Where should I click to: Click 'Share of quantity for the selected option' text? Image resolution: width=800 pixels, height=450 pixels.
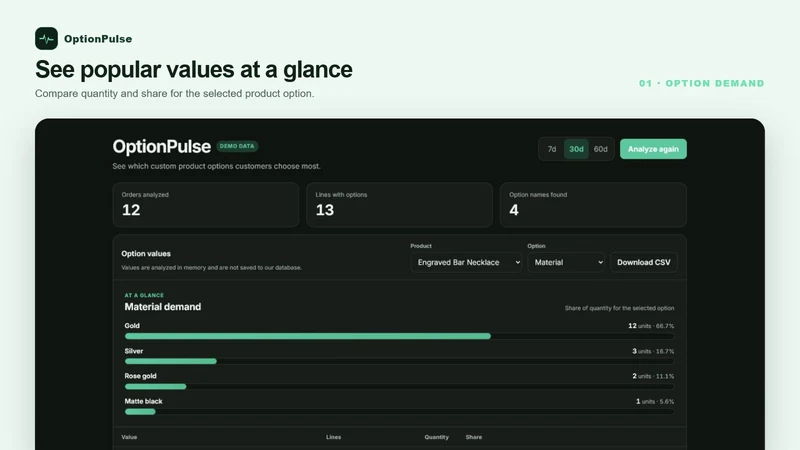tap(619, 308)
